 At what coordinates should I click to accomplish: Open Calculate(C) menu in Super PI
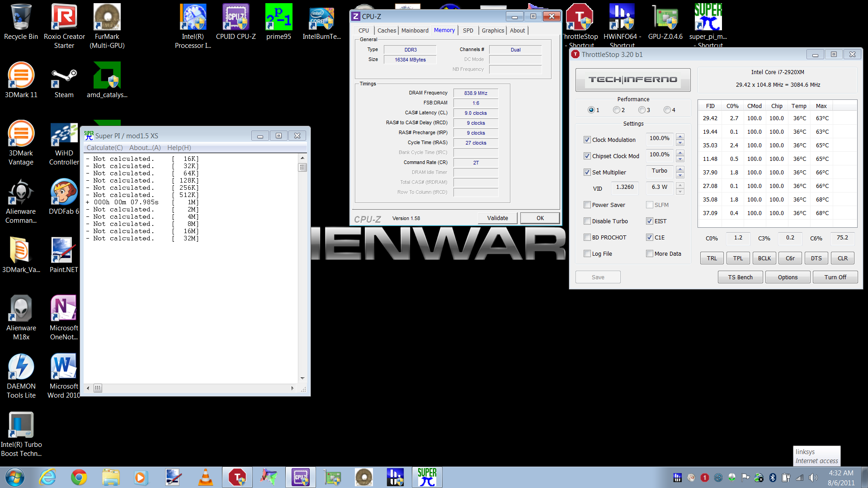click(104, 148)
